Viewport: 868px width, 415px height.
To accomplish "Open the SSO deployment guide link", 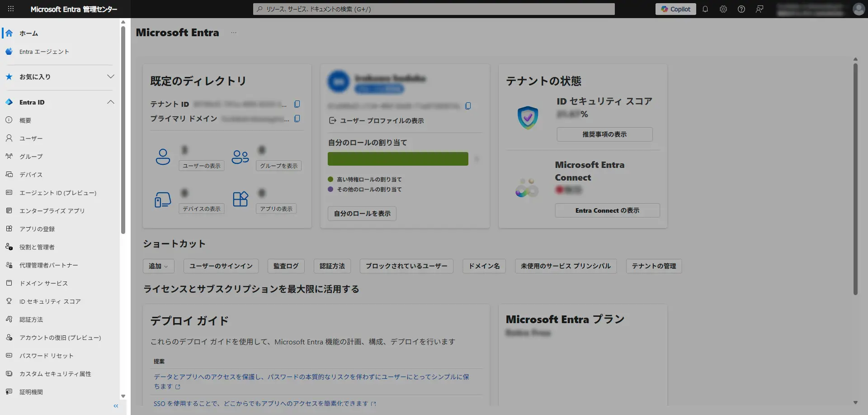I will pos(264,404).
